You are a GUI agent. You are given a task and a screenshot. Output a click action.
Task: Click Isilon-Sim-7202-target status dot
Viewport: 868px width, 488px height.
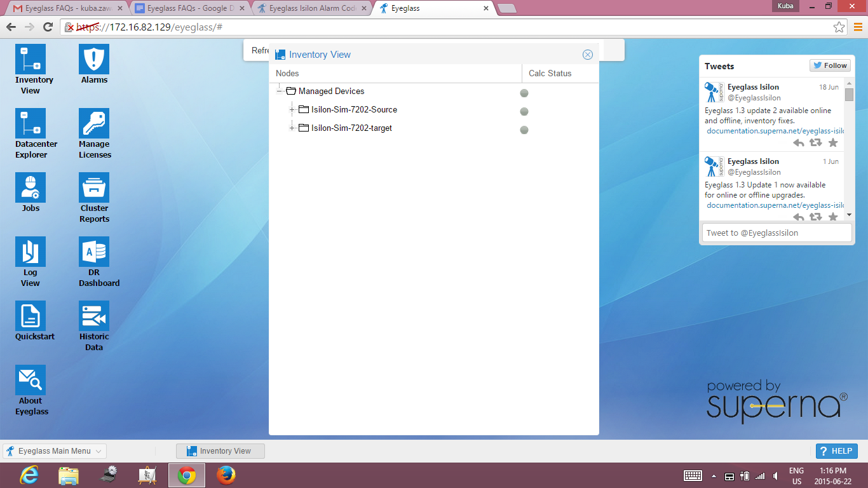[524, 130]
